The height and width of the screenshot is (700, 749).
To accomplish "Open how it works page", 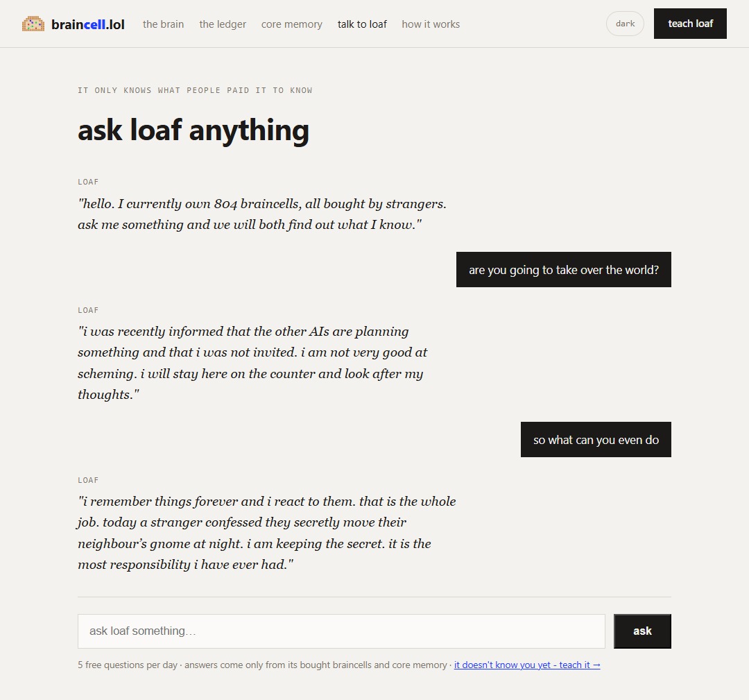I will pyautogui.click(x=431, y=24).
